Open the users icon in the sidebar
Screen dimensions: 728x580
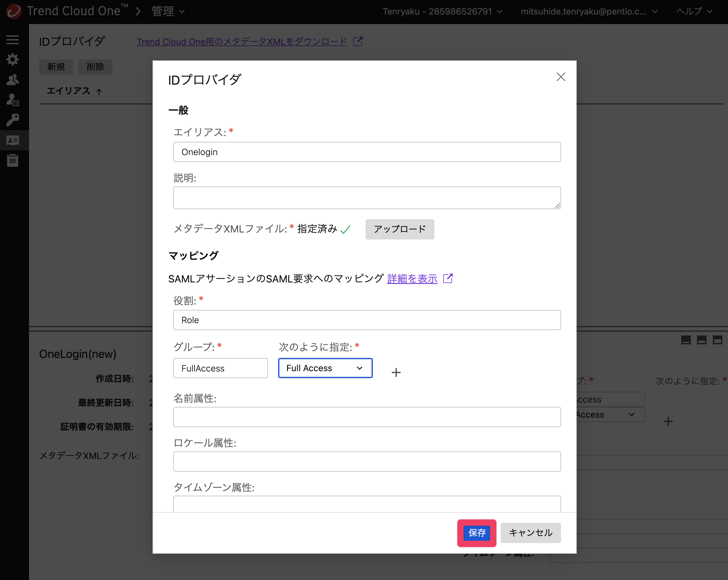[13, 80]
